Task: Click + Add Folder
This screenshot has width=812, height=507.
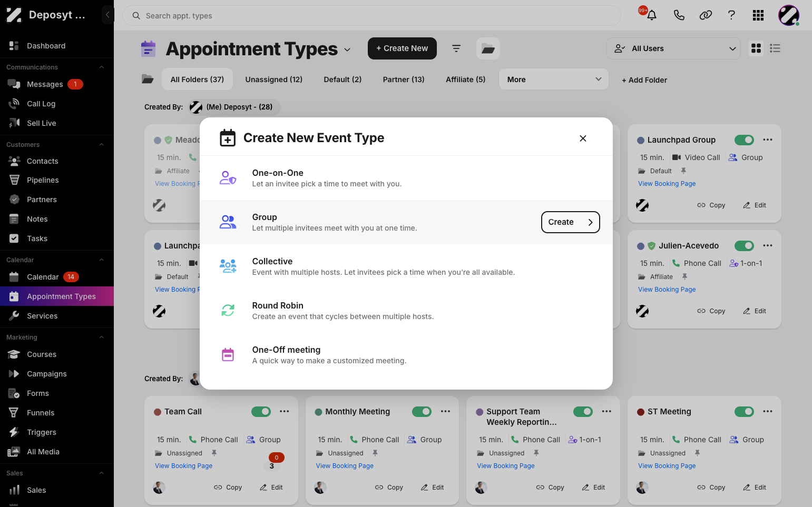Action: click(x=644, y=80)
